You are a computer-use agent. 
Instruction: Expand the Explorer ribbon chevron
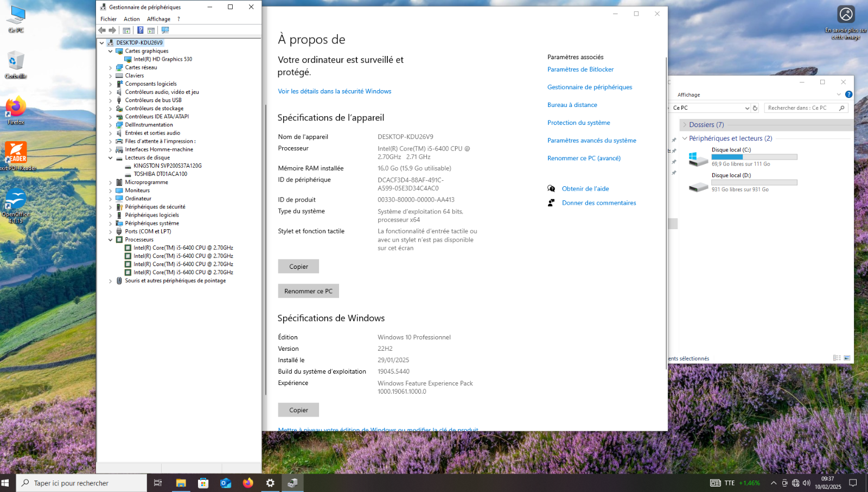tap(839, 94)
